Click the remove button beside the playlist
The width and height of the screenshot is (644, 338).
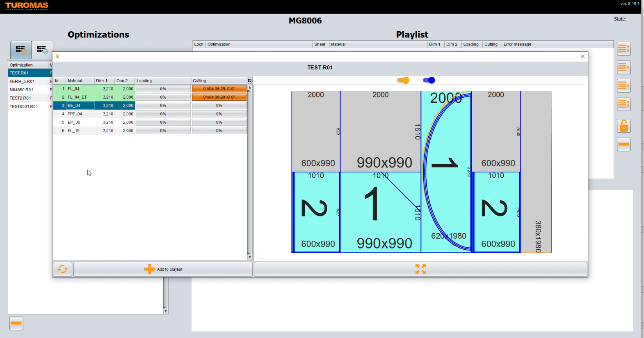point(623,145)
